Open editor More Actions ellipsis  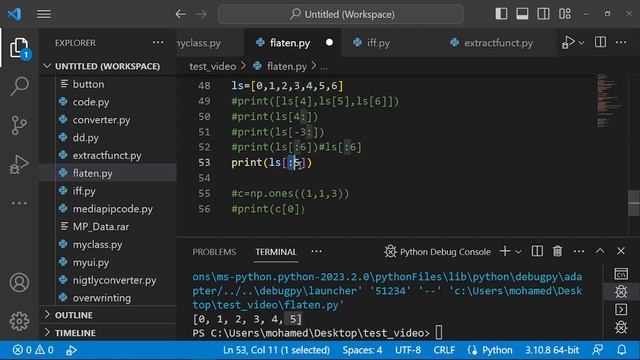[x=621, y=42]
